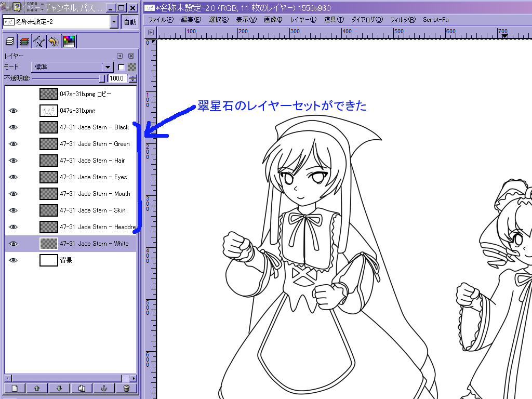Open the フィルタ(R) menu

[x=403, y=20]
